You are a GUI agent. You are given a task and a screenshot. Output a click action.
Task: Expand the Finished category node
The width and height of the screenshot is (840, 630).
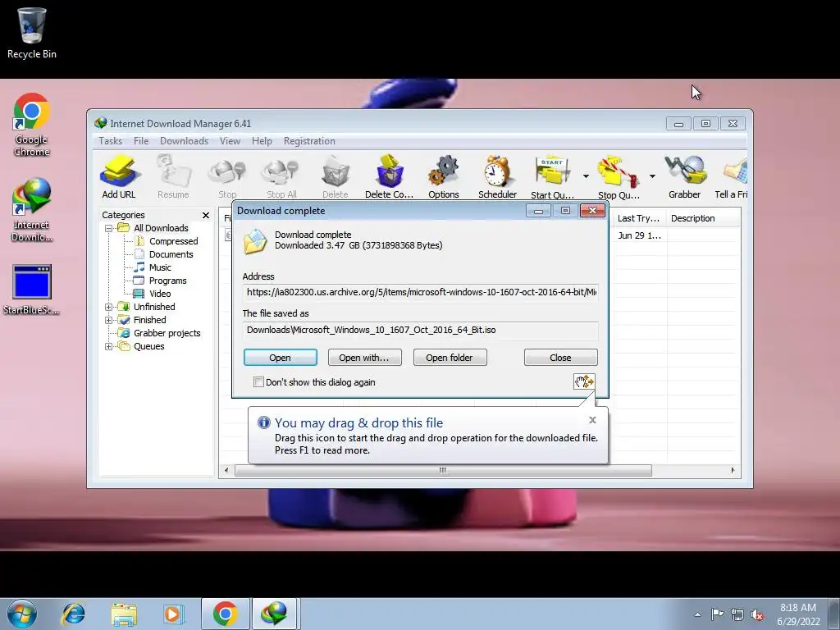tap(109, 321)
